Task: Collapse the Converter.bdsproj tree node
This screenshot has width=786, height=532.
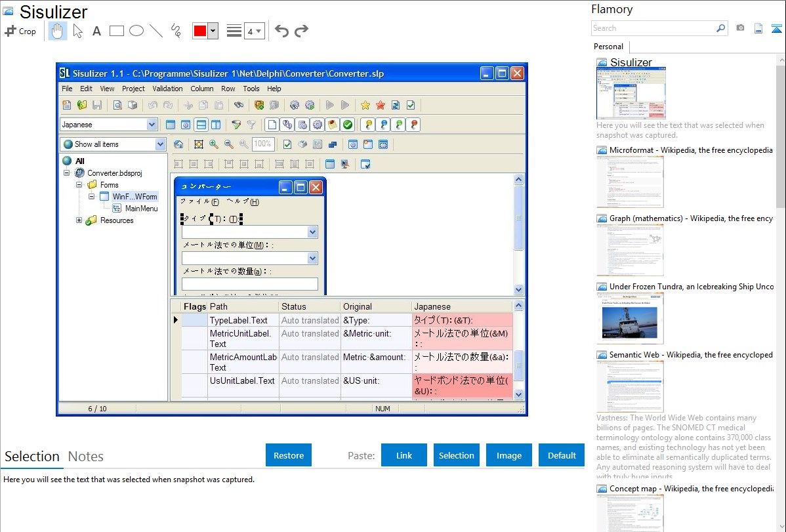Action: point(67,173)
